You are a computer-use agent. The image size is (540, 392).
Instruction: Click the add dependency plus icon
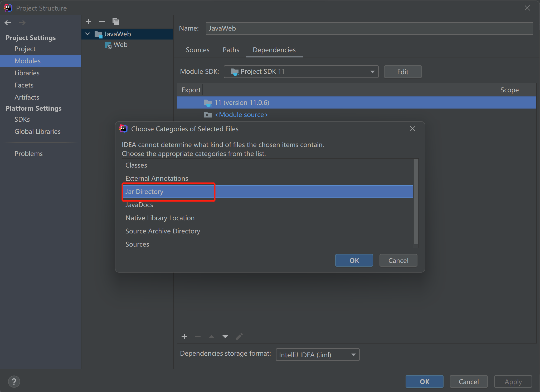coord(184,337)
